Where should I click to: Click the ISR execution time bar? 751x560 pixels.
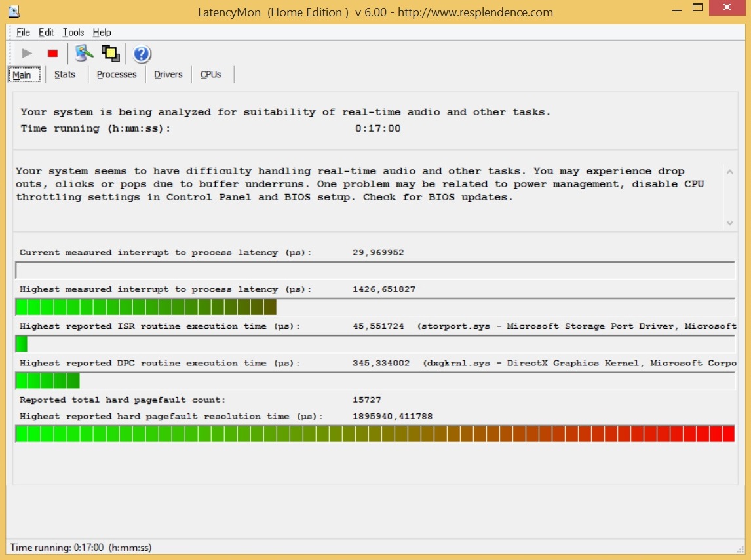tap(375, 344)
